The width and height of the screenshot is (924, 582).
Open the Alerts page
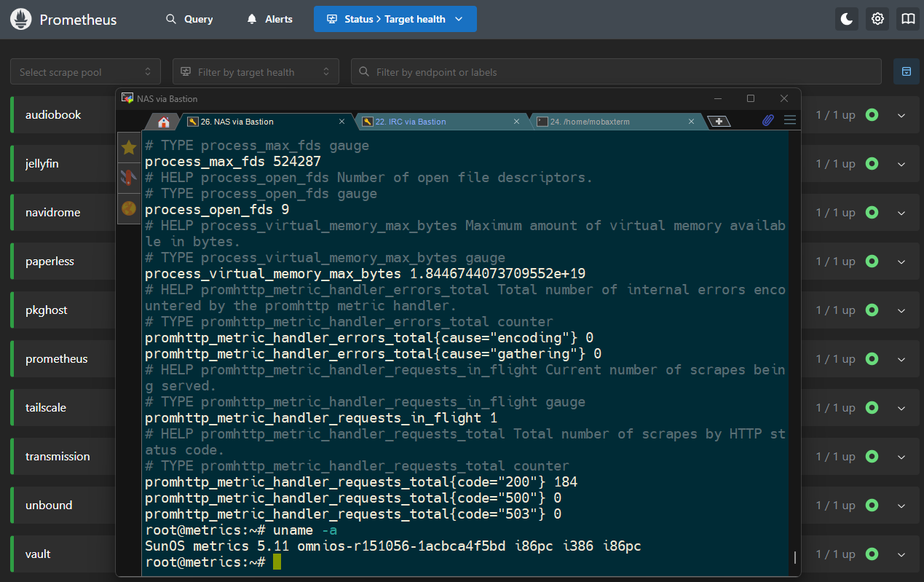tap(269, 19)
